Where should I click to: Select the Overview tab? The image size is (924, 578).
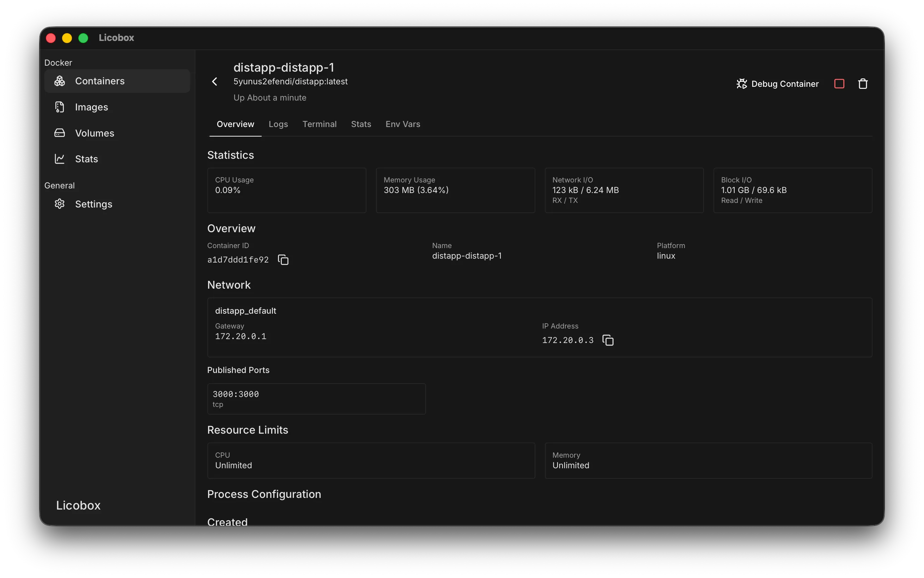[235, 124]
